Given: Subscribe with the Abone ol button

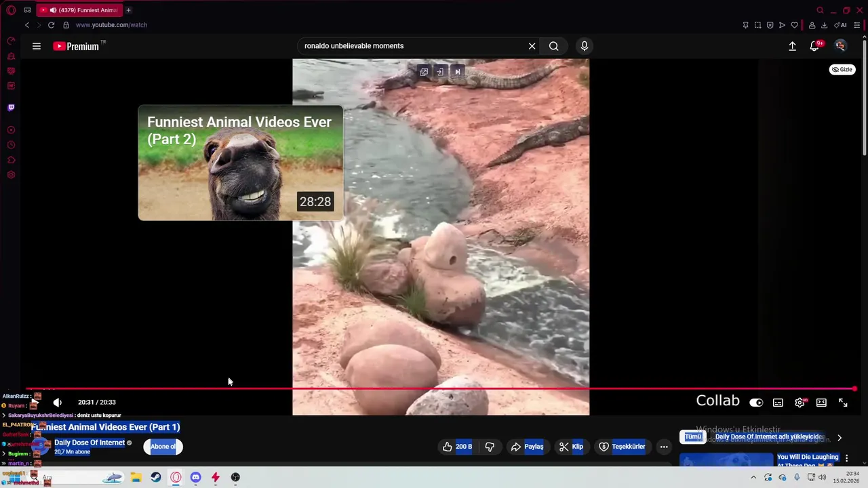Looking at the screenshot, I should pos(163,447).
